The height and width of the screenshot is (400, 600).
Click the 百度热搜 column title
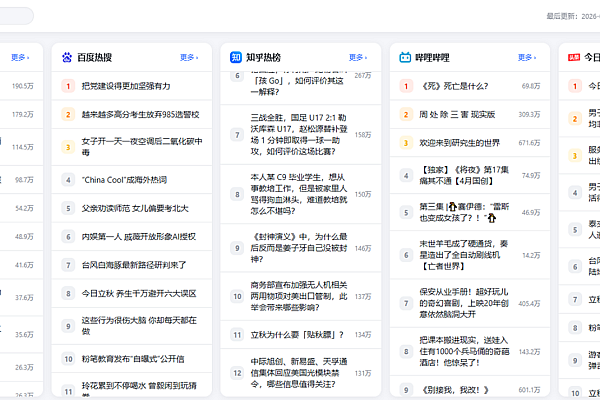tap(95, 57)
